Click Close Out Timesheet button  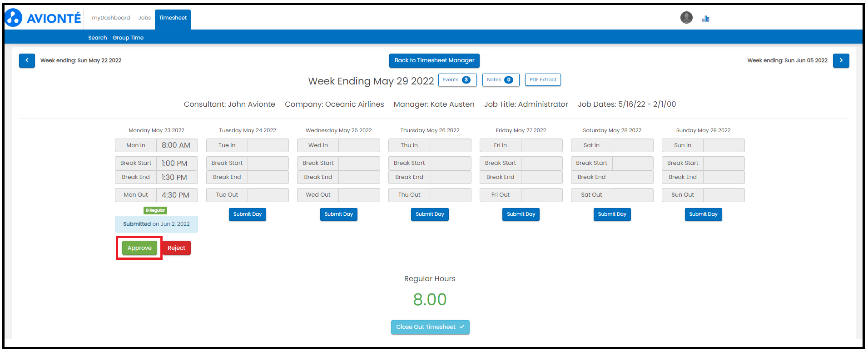430,327
